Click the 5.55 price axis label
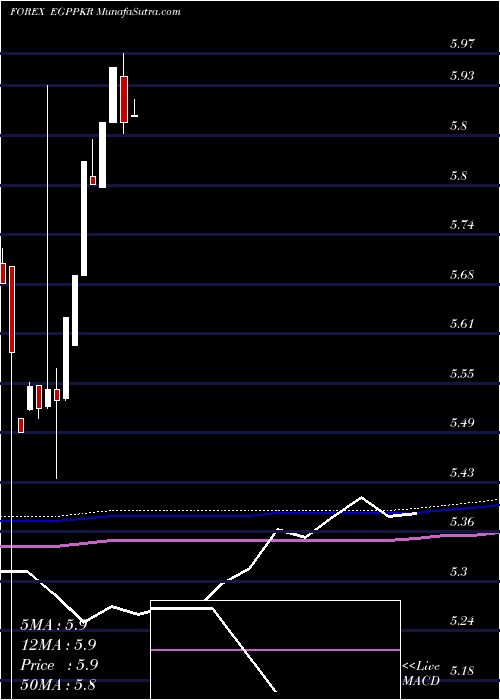The image size is (500, 700). click(463, 373)
